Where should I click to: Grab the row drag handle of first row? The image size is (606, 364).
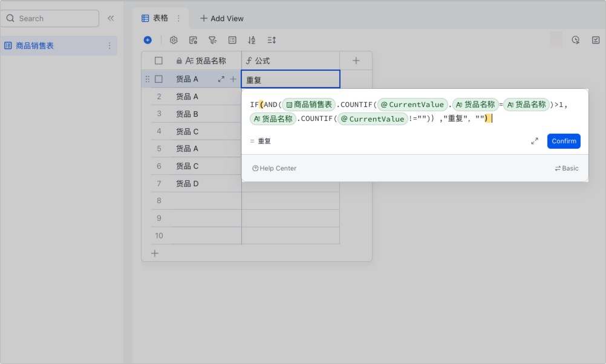click(147, 79)
